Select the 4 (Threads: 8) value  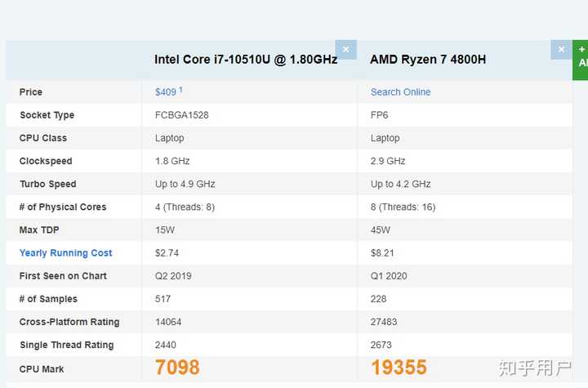coord(185,207)
